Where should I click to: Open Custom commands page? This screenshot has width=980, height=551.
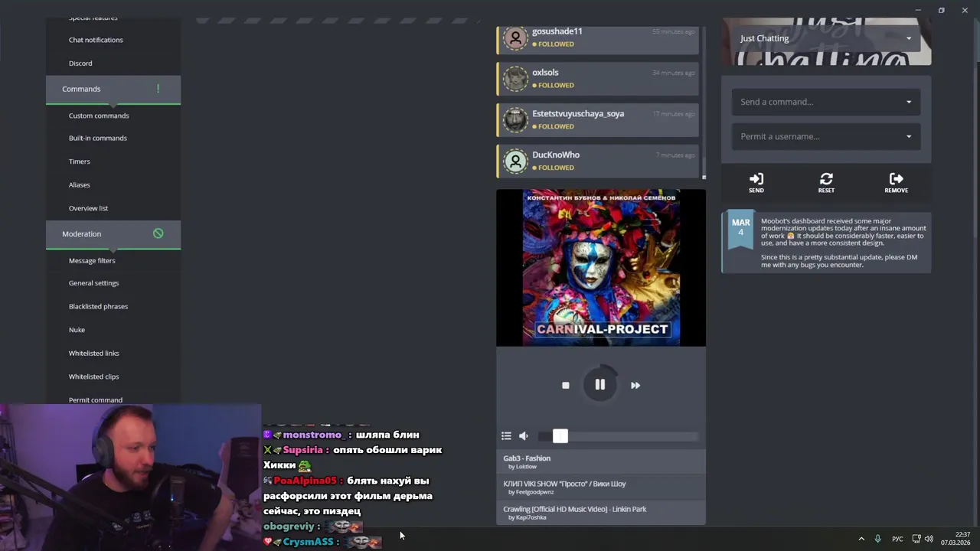tap(99, 116)
